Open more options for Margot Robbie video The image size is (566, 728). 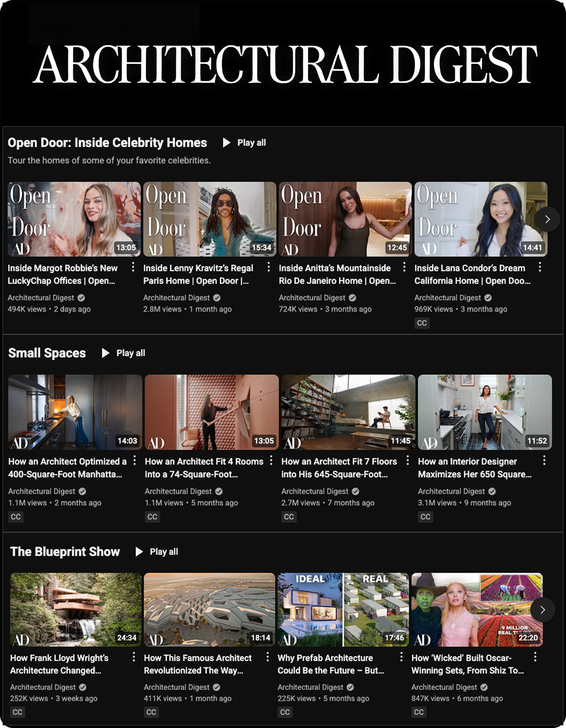[x=133, y=267]
